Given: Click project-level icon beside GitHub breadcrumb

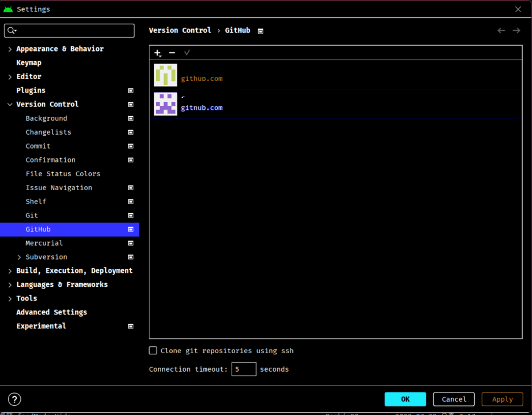Looking at the screenshot, I should click(261, 31).
